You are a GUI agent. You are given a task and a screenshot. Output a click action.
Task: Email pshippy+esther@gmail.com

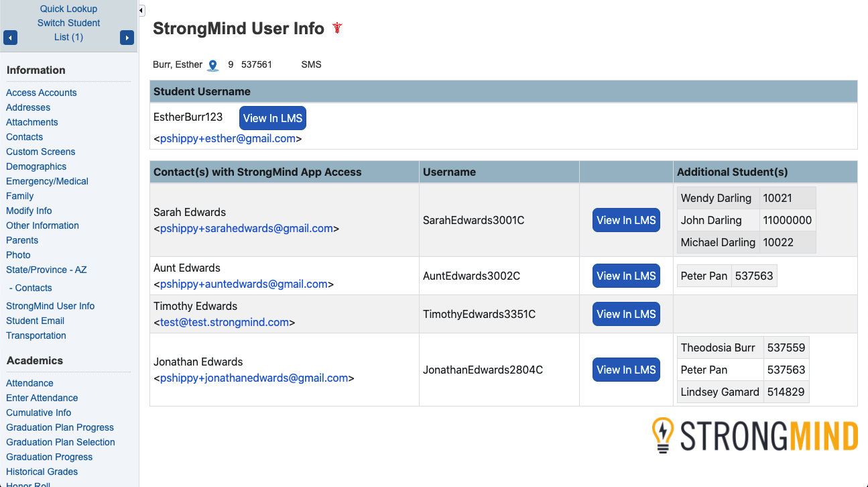[228, 139]
